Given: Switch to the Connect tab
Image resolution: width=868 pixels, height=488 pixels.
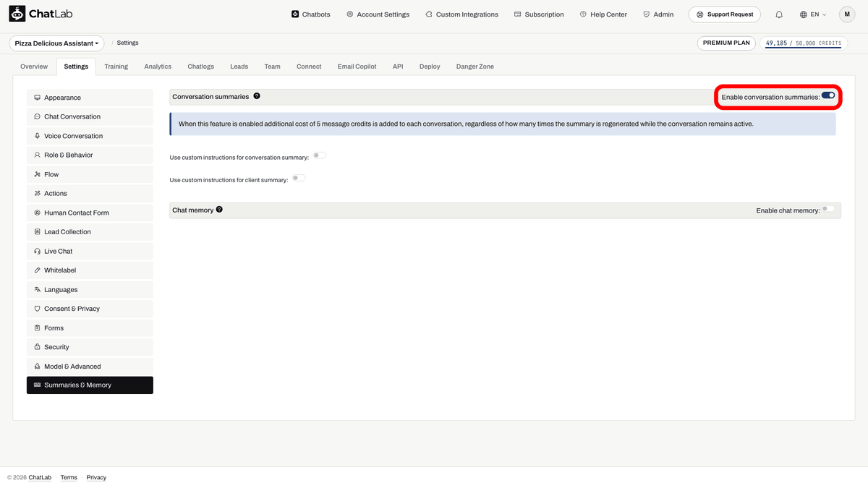Looking at the screenshot, I should tap(309, 67).
